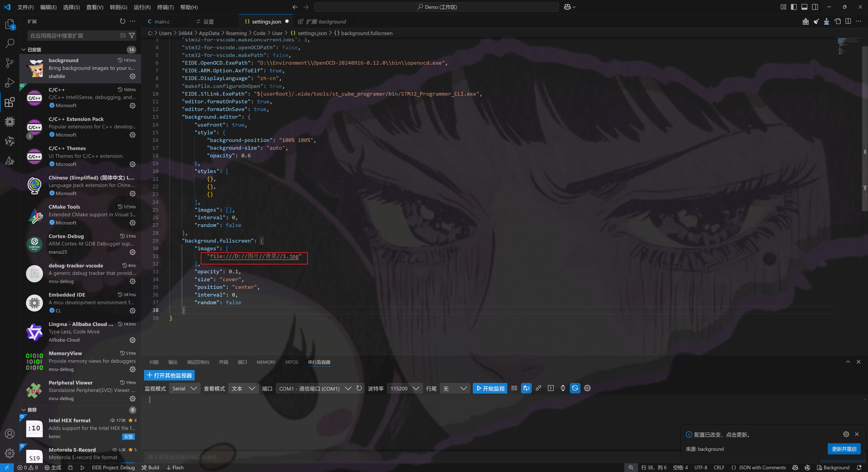Customize layout icon in title bar
Image resolution: width=868 pixels, height=472 pixels.
pyautogui.click(x=783, y=7)
